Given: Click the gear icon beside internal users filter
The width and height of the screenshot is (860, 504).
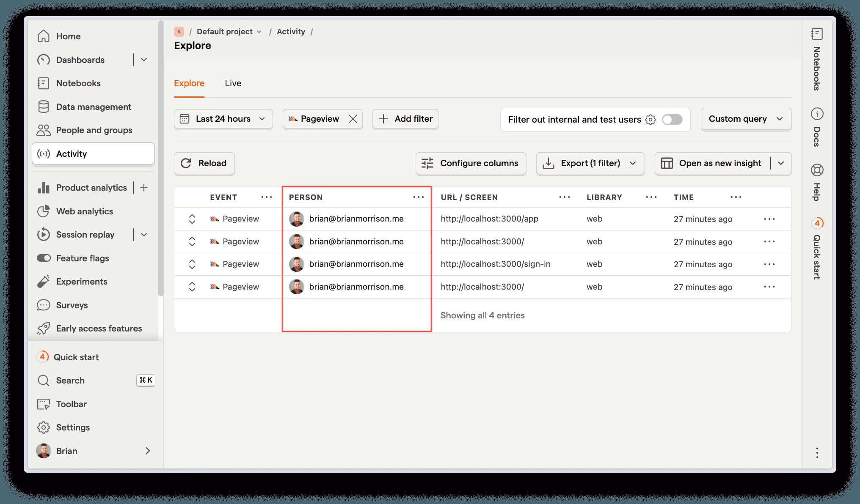Looking at the screenshot, I should pos(651,120).
